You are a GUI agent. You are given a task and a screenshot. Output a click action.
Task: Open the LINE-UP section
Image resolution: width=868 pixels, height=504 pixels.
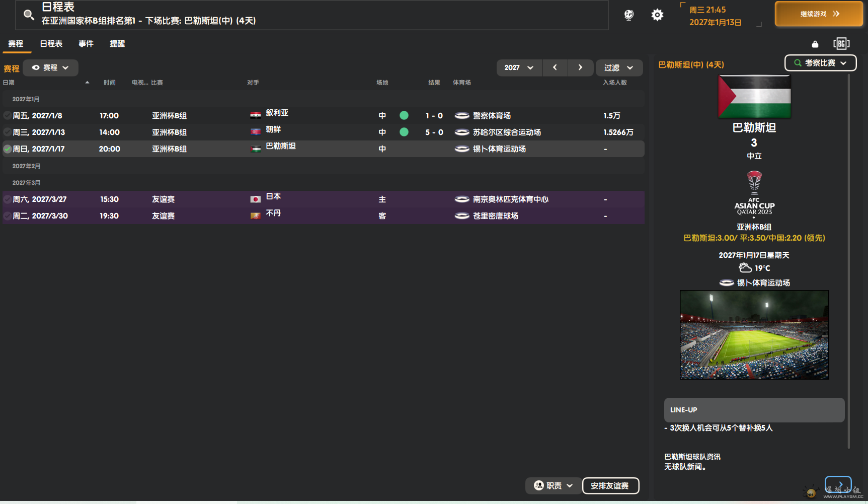click(x=754, y=410)
